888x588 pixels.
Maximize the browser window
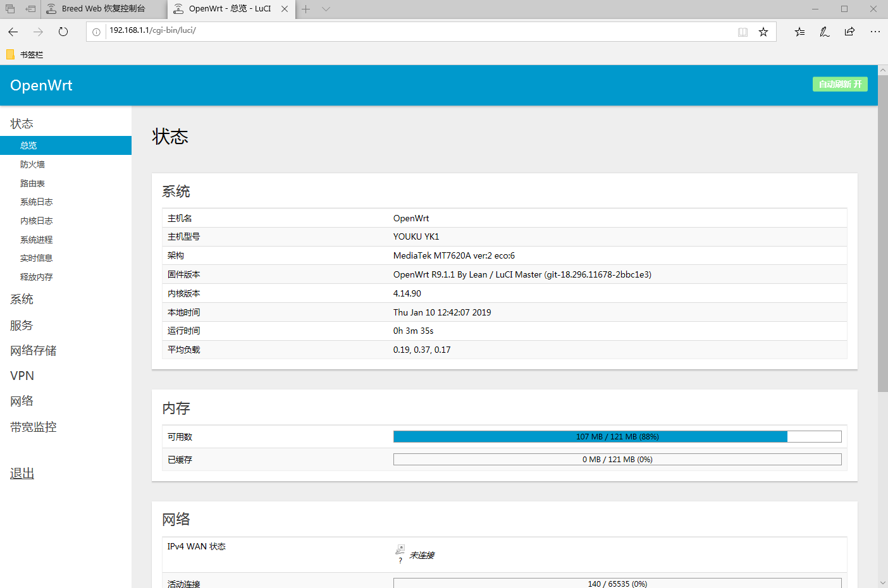(x=844, y=9)
